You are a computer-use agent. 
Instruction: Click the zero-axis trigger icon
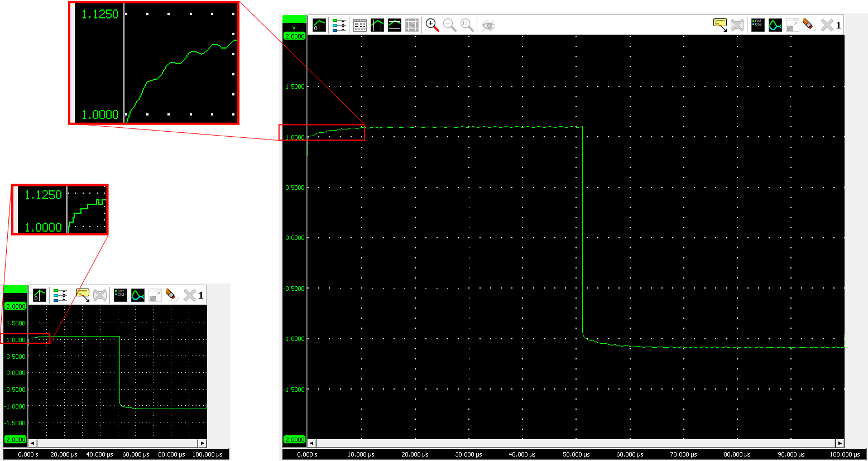[x=318, y=25]
